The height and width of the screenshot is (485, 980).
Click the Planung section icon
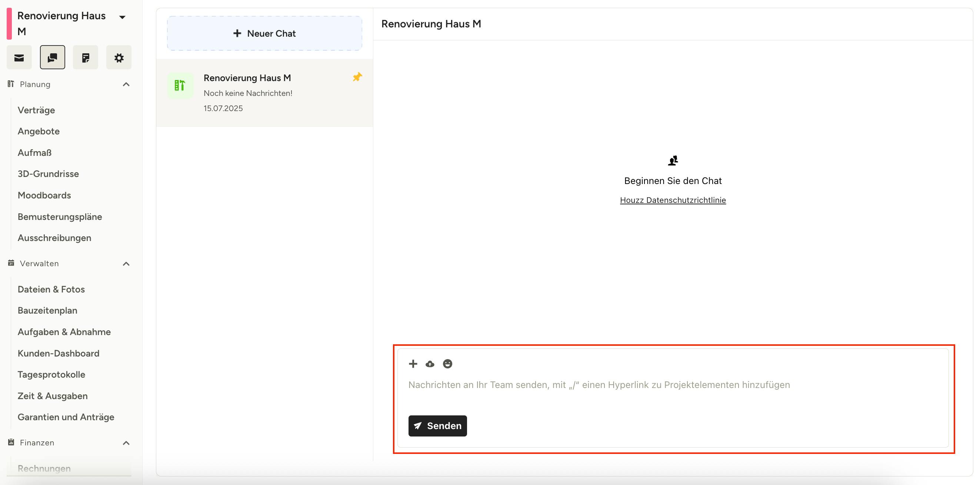point(11,84)
